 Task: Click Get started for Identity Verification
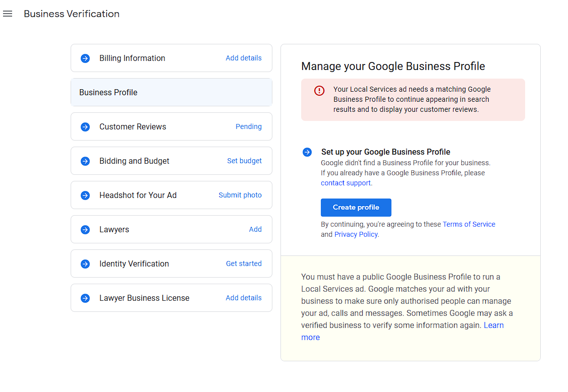(244, 264)
